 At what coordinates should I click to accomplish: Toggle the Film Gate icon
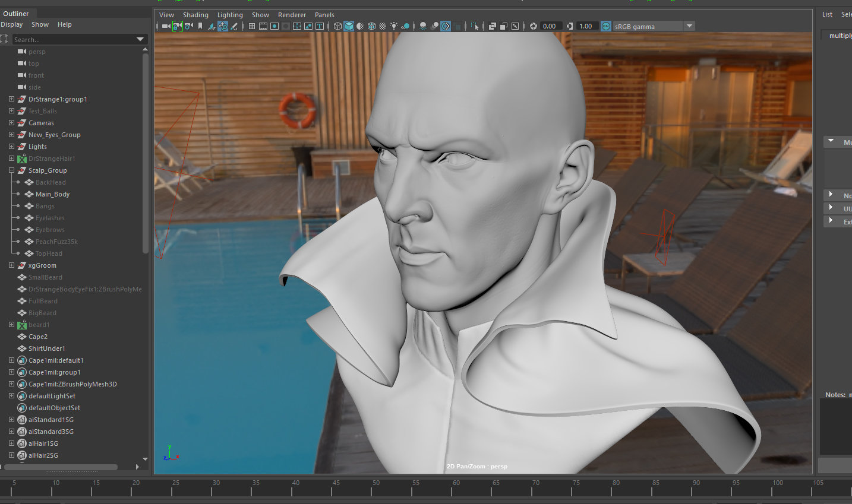point(263,26)
